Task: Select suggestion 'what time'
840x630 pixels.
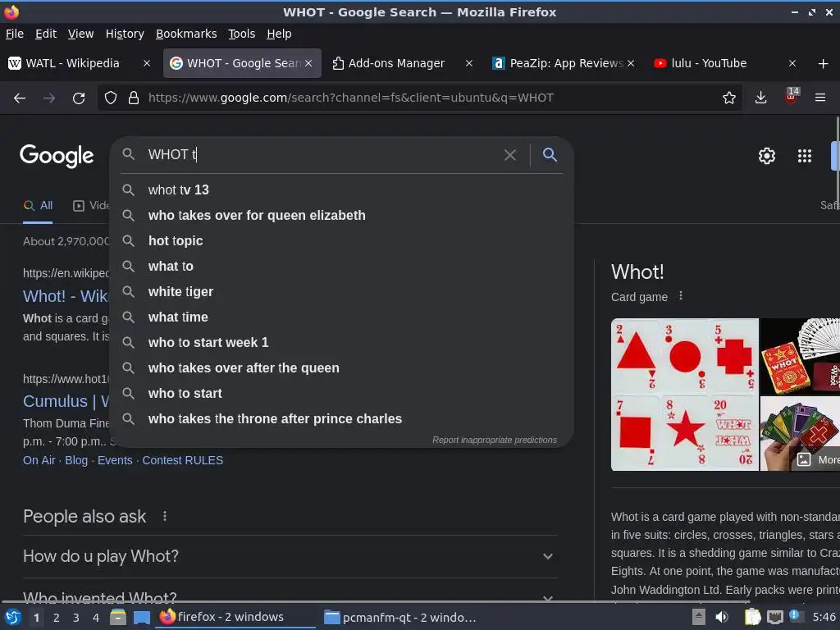Action: point(342,317)
